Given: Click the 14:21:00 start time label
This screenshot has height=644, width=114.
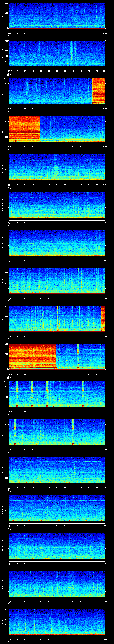Looking at the screenshot, I should click(9, 298).
